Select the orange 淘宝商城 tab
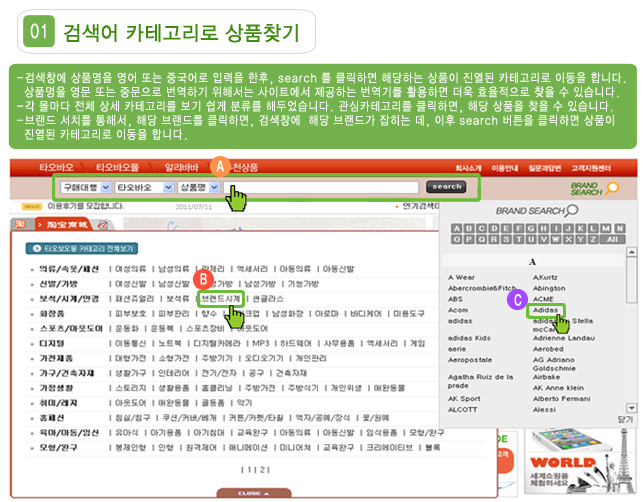Screen dimensions: 643x502 62,225
